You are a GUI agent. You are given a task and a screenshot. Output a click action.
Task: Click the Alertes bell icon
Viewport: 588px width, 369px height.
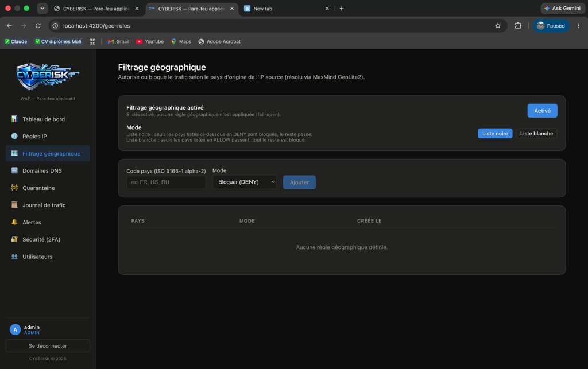14,222
